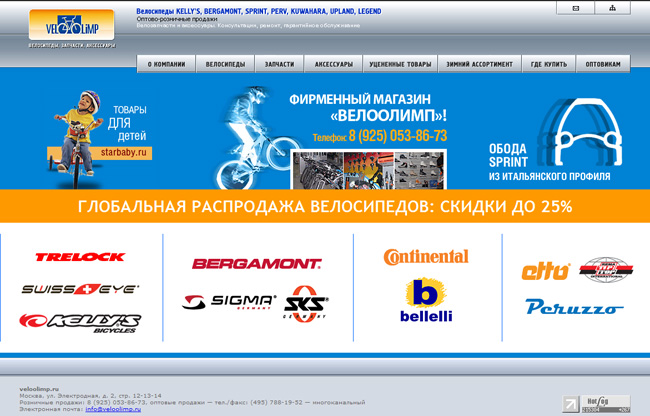Click the Оптово-розничные продажи header text

pyautogui.click(x=177, y=19)
